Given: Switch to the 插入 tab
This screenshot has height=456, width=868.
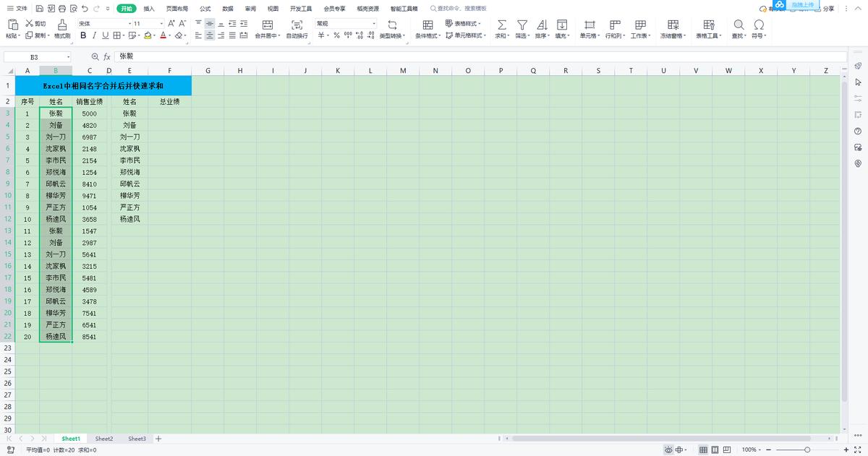Looking at the screenshot, I should coord(149,9).
